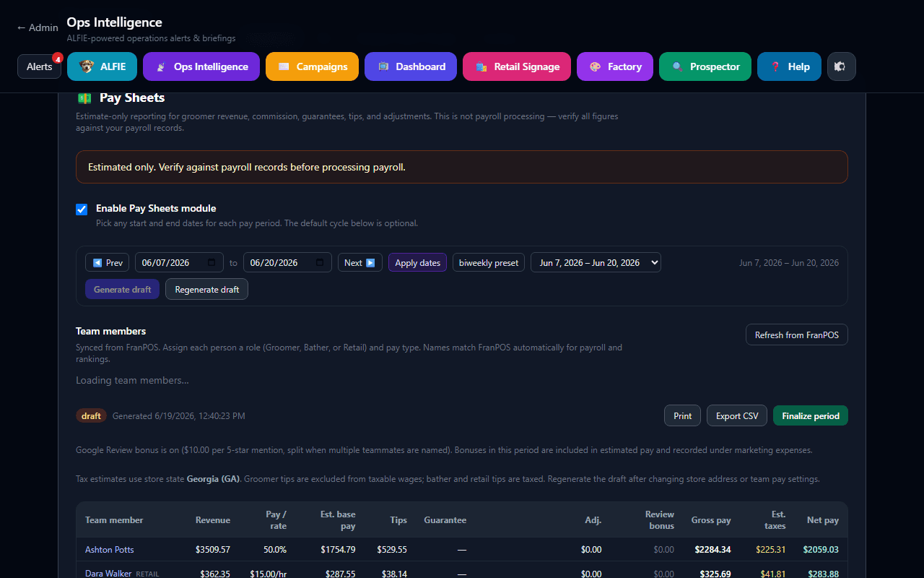The width and height of the screenshot is (924, 578).
Task: Click the $3509.57 revenue cell
Action: [213, 549]
